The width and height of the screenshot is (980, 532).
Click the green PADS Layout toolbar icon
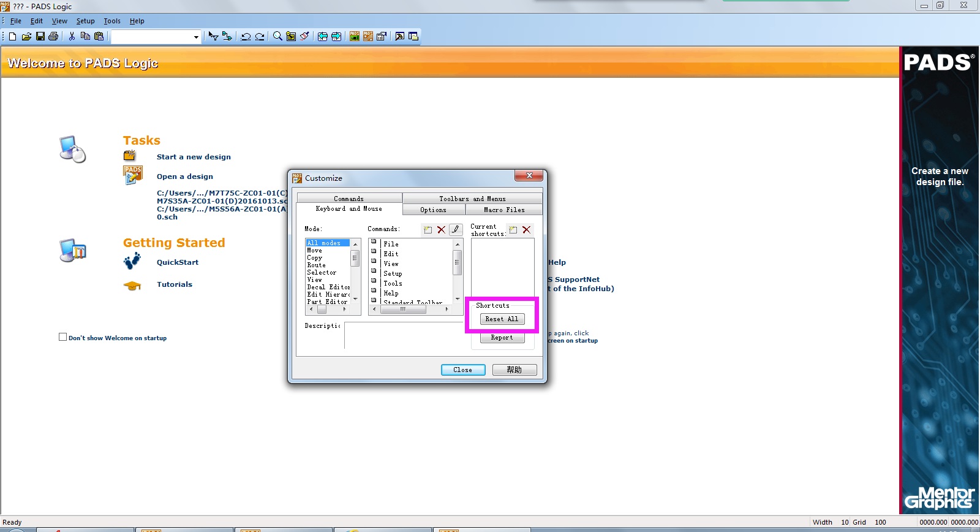click(354, 37)
